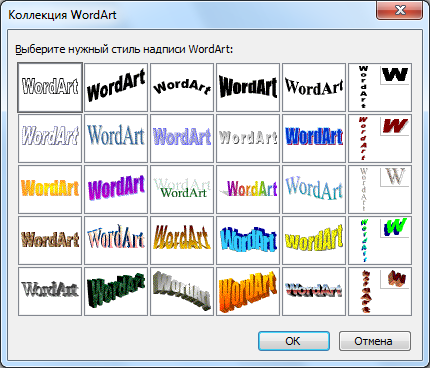Close the Коллекция WordArt dialog
430x368 pixels.
point(399,10)
